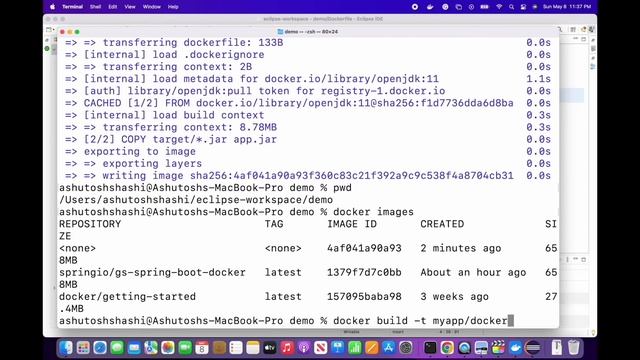The image size is (640, 360).
Task: Open Keynote from the Dock
Action: 338,348
